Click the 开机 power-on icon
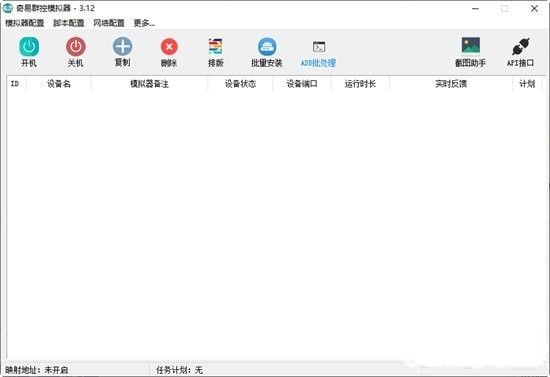Viewport: 550px width, 377px height. [x=29, y=46]
